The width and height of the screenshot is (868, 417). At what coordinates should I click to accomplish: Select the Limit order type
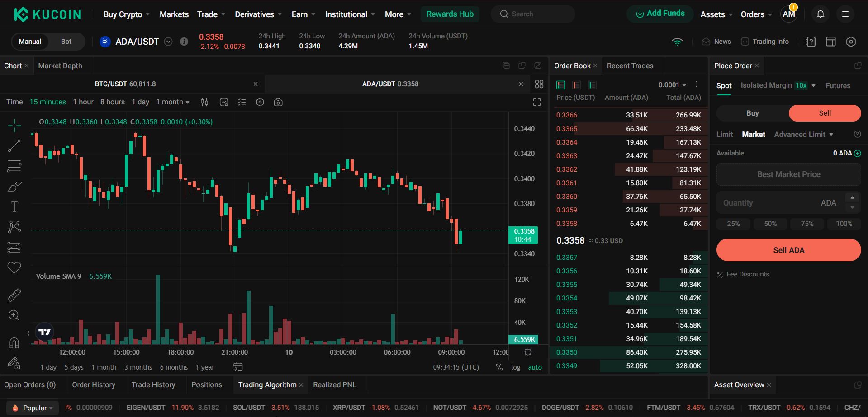tap(725, 135)
